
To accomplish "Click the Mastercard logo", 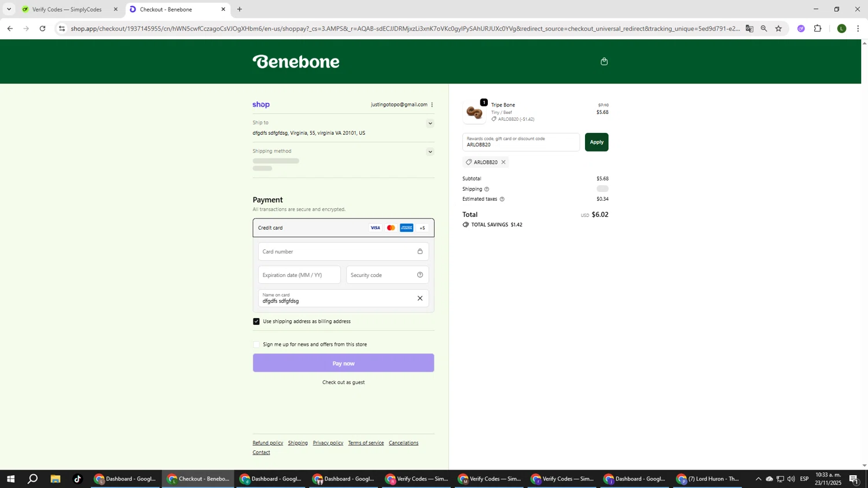I will click(x=391, y=228).
